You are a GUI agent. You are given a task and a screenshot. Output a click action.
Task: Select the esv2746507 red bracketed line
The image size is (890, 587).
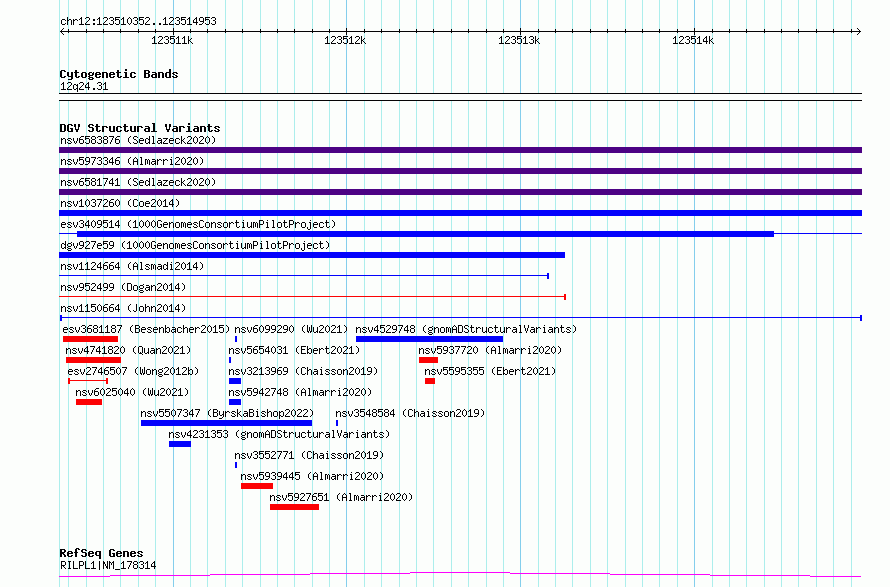[88, 381]
